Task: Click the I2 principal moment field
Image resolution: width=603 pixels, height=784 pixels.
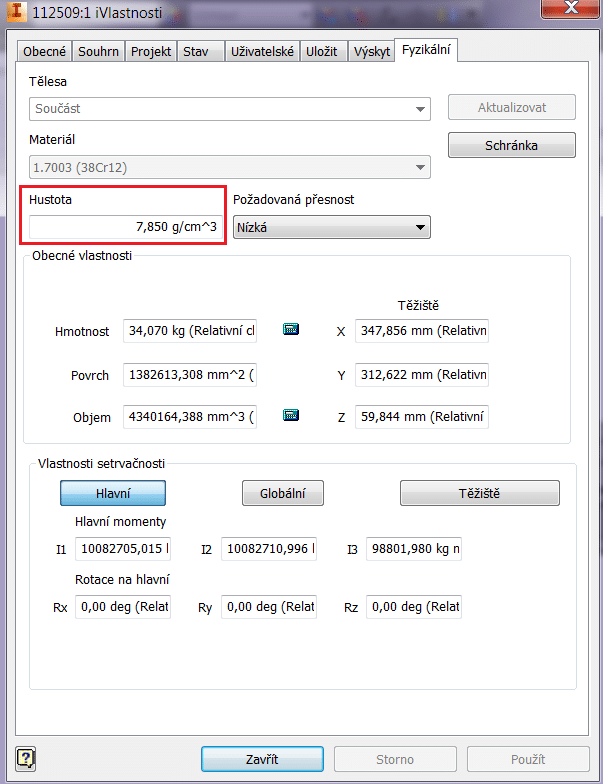Action: click(269, 549)
